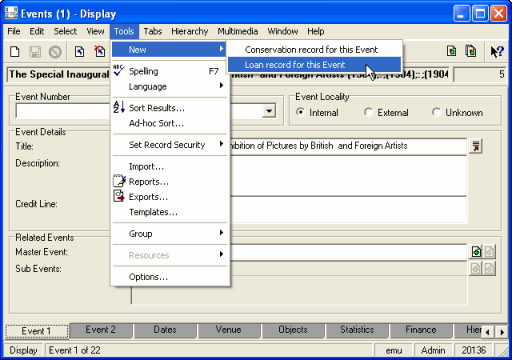Image resolution: width=512 pixels, height=360 pixels.
Task: Select the Event 1 tab
Action: (36, 331)
